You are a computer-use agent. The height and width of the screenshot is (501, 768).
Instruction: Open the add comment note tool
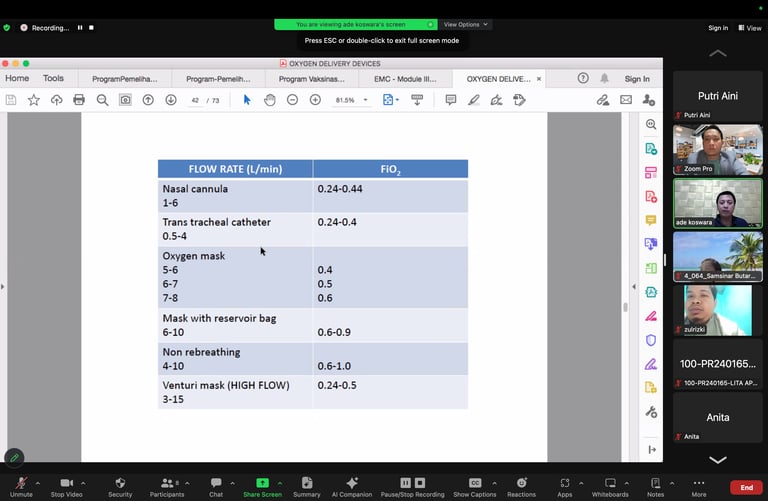[x=451, y=100]
